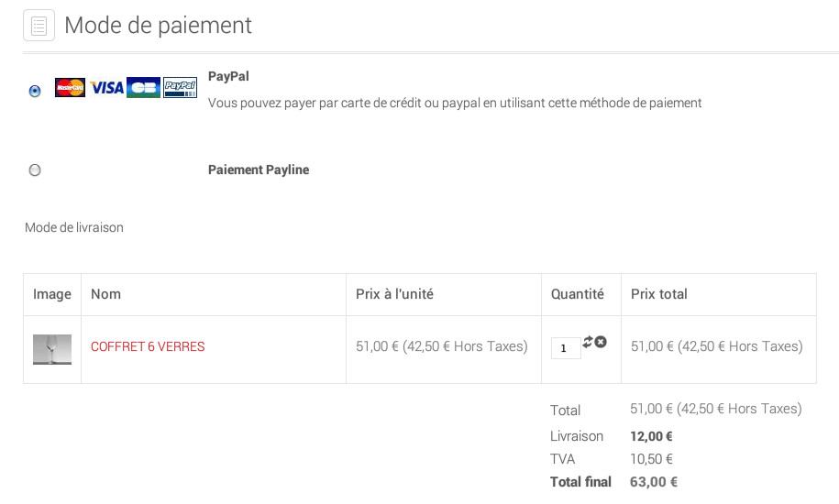Click the PayPal payment method label

pyautogui.click(x=228, y=76)
